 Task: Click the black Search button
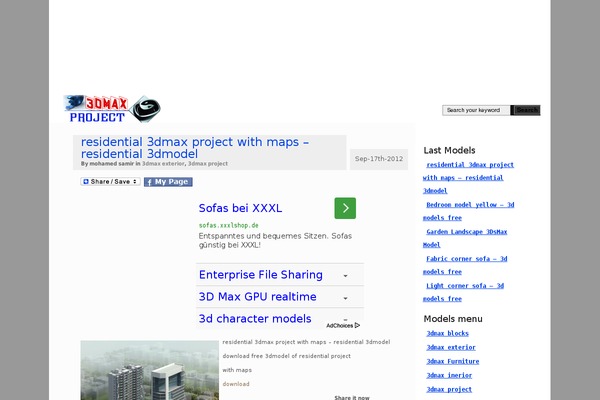[x=525, y=110]
